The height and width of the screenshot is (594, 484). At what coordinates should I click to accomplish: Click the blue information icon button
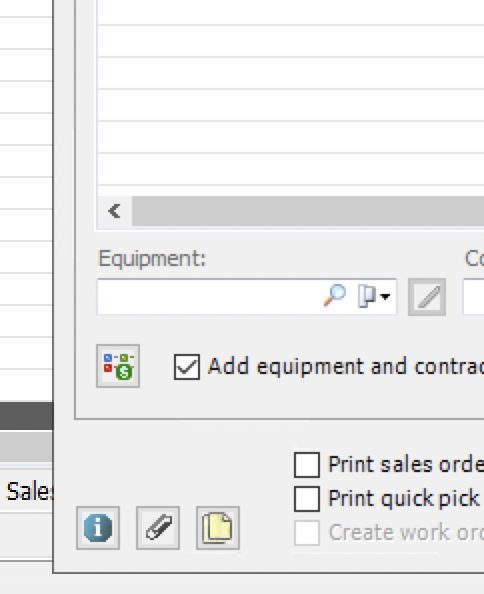98,528
